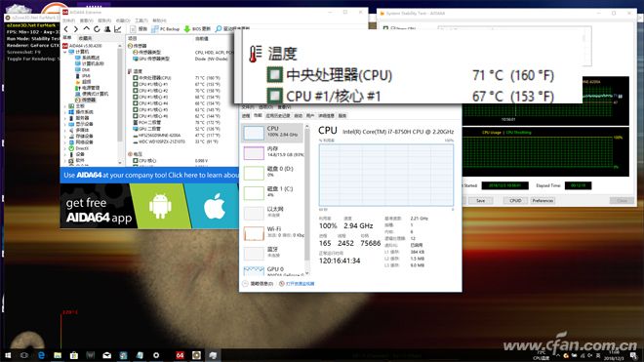Open PC Backup from AIDA64 toolbar

point(166,28)
